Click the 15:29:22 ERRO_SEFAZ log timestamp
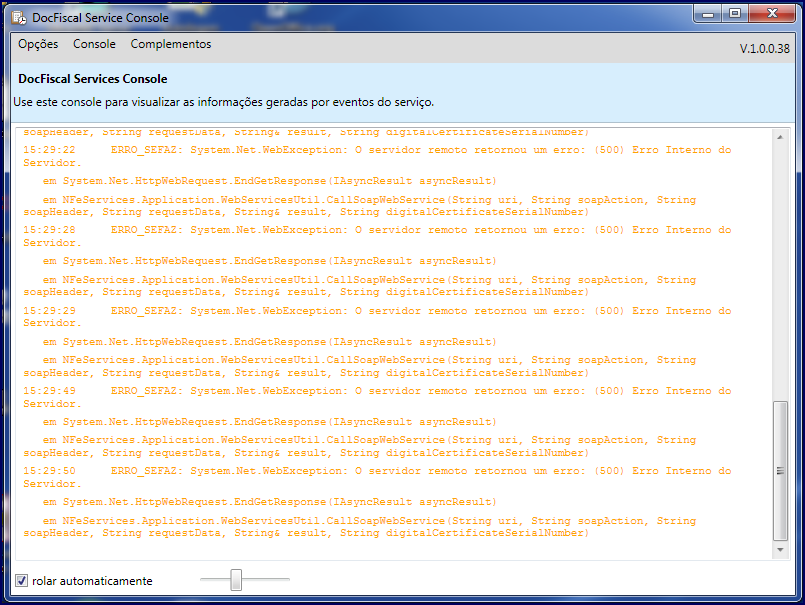The image size is (805, 605). point(49,150)
